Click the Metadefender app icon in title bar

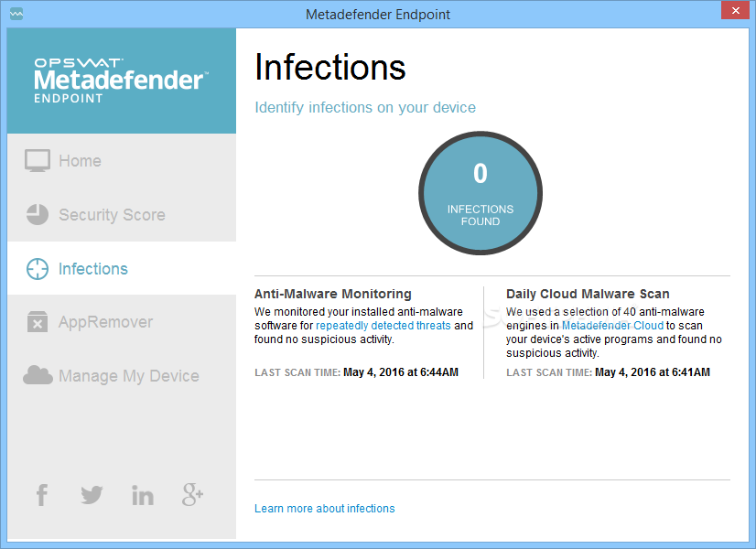pos(16,14)
